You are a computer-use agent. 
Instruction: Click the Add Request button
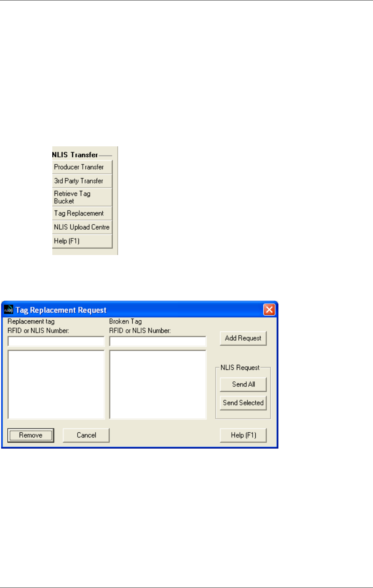(x=243, y=338)
